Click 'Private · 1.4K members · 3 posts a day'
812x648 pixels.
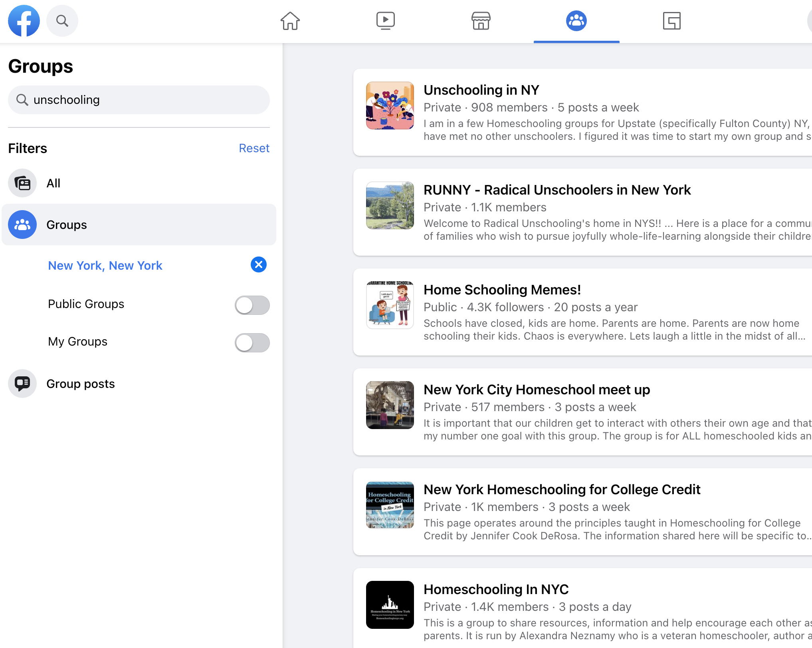[527, 607]
